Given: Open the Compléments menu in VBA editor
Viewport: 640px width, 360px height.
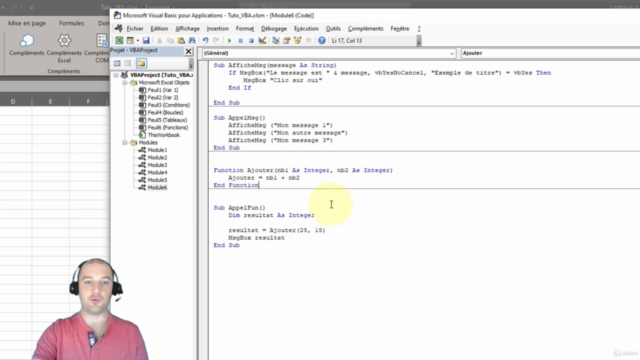Looking at the screenshot, I should [365, 29].
